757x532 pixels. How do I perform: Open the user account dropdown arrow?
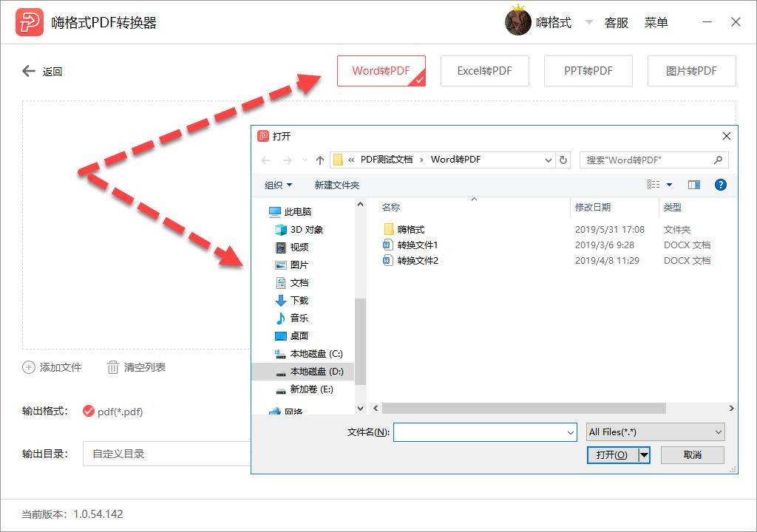tap(589, 22)
